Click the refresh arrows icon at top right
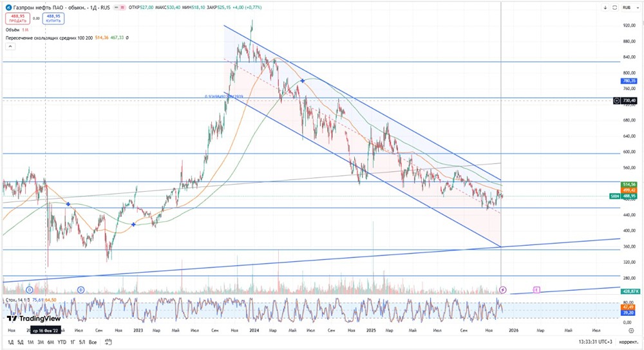 (x=615, y=7)
